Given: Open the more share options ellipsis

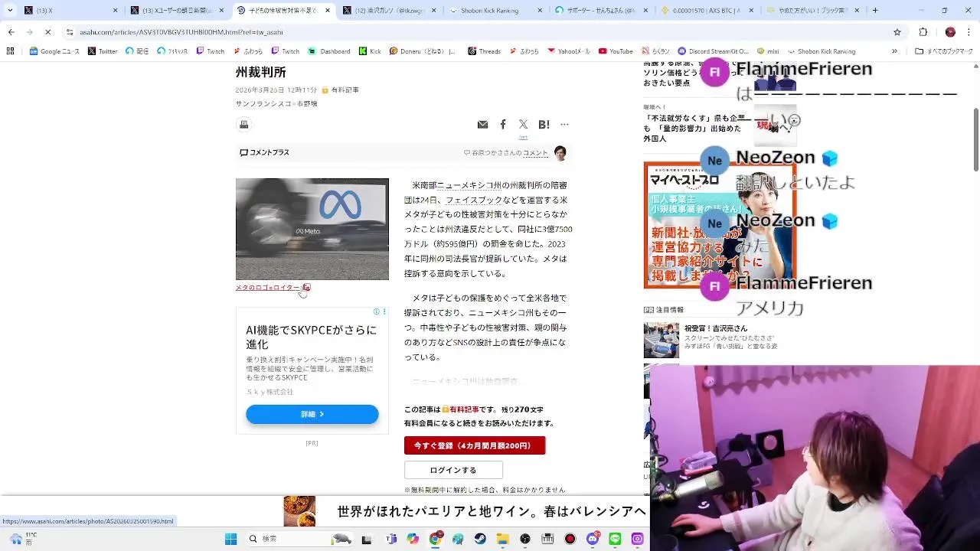Looking at the screenshot, I should coord(564,125).
